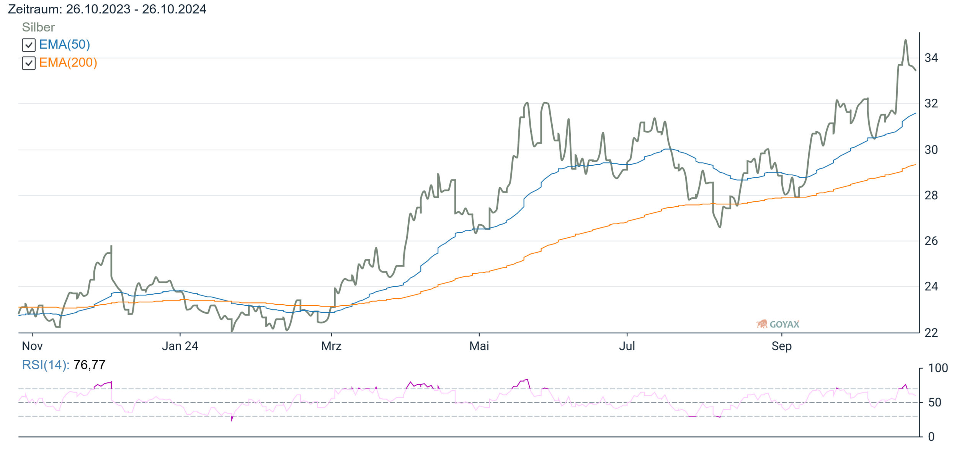Click the RSI axis value 0

pyautogui.click(x=931, y=437)
